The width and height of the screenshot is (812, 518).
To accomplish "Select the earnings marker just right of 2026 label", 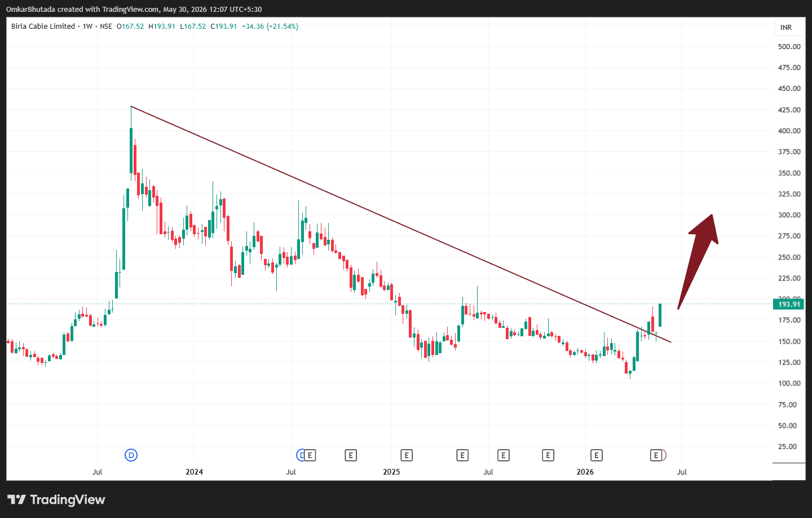I will [597, 455].
